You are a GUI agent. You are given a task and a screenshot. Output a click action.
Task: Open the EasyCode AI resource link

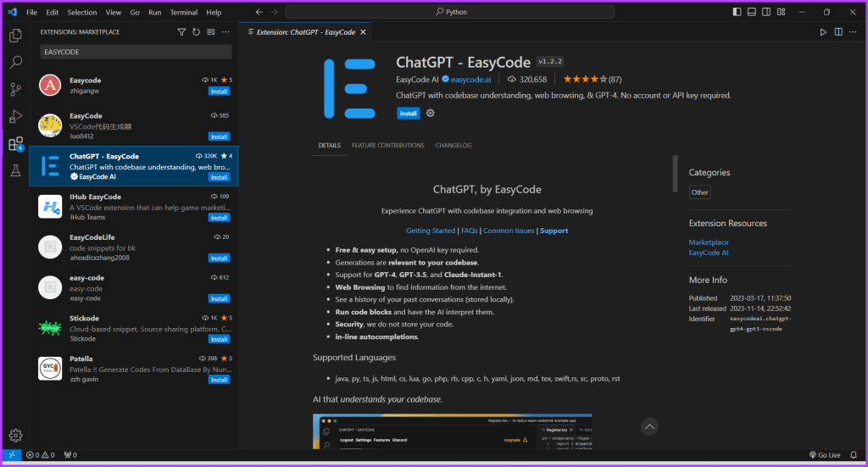tap(709, 253)
